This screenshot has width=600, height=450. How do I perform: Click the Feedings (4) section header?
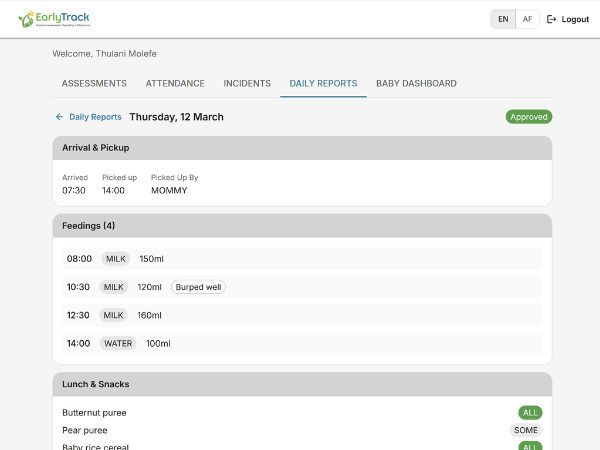302,226
